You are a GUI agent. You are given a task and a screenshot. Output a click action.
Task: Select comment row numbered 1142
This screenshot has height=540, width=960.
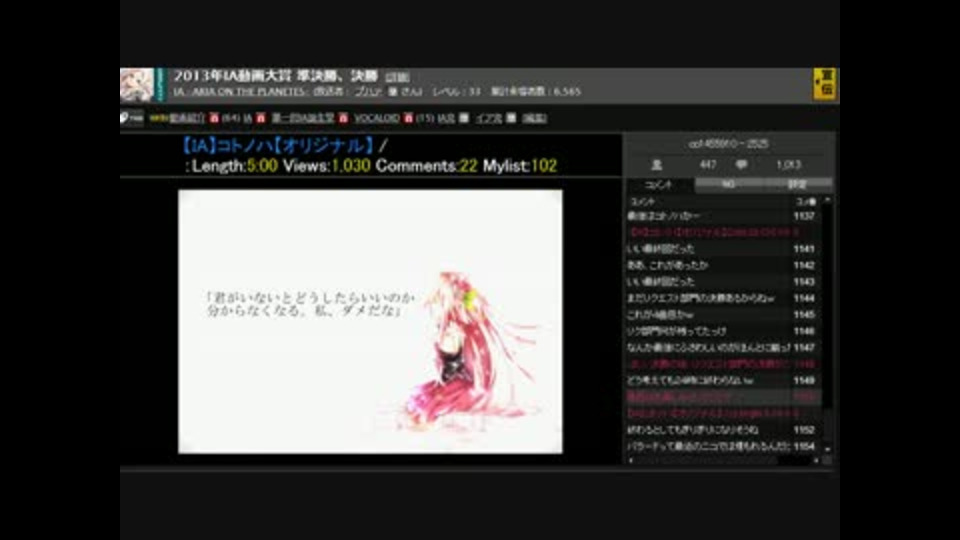point(723,266)
